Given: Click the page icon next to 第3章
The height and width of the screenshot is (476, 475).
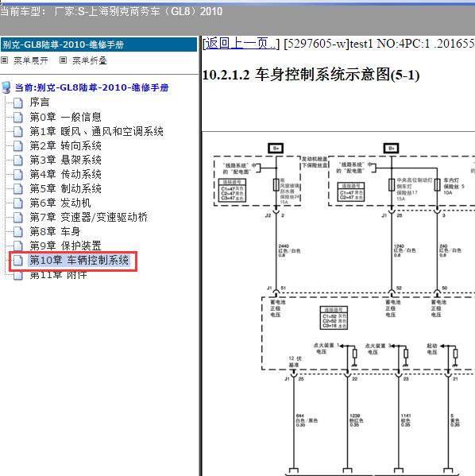Looking at the screenshot, I should (x=18, y=161).
